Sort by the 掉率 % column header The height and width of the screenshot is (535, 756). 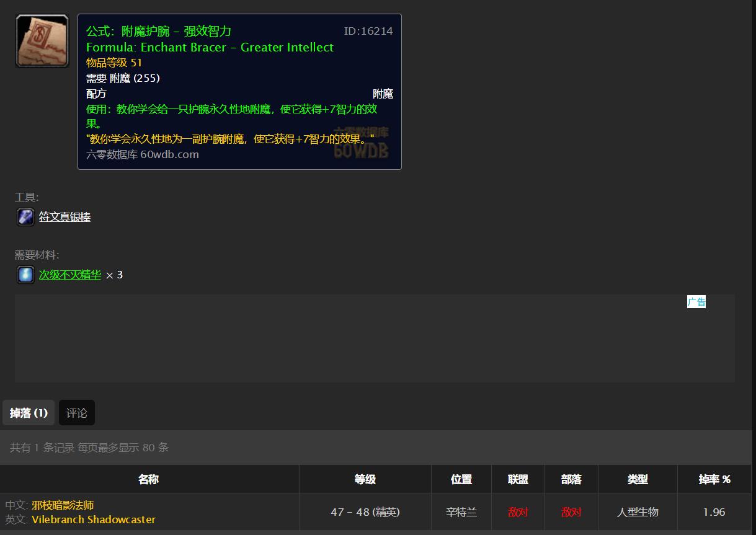coord(714,479)
